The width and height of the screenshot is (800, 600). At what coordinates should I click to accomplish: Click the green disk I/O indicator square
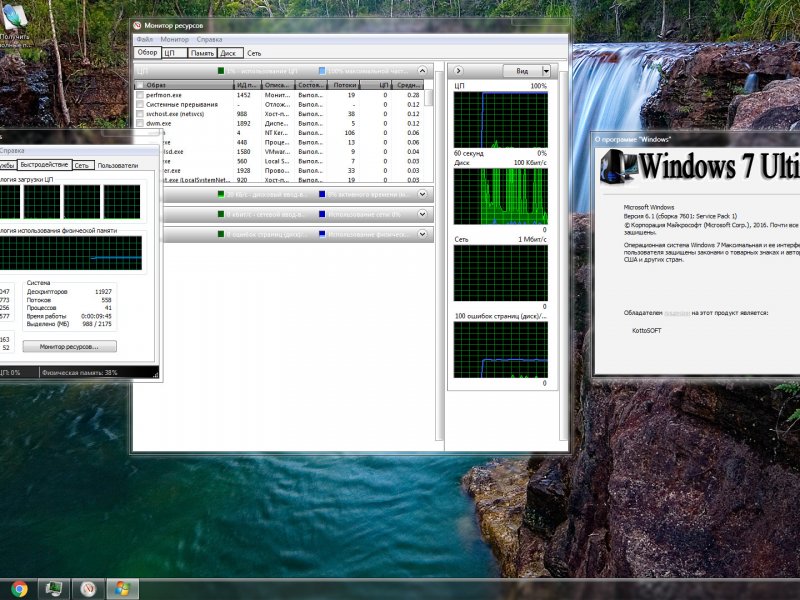coord(221,194)
